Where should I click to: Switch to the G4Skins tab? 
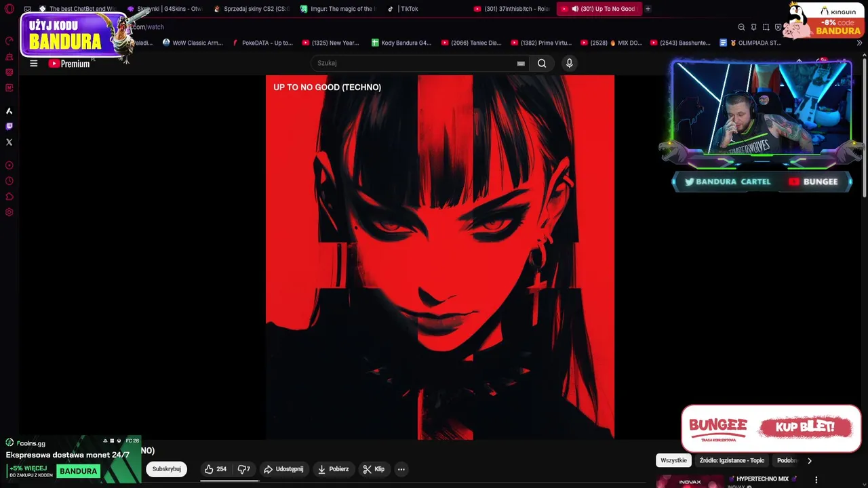point(165,9)
